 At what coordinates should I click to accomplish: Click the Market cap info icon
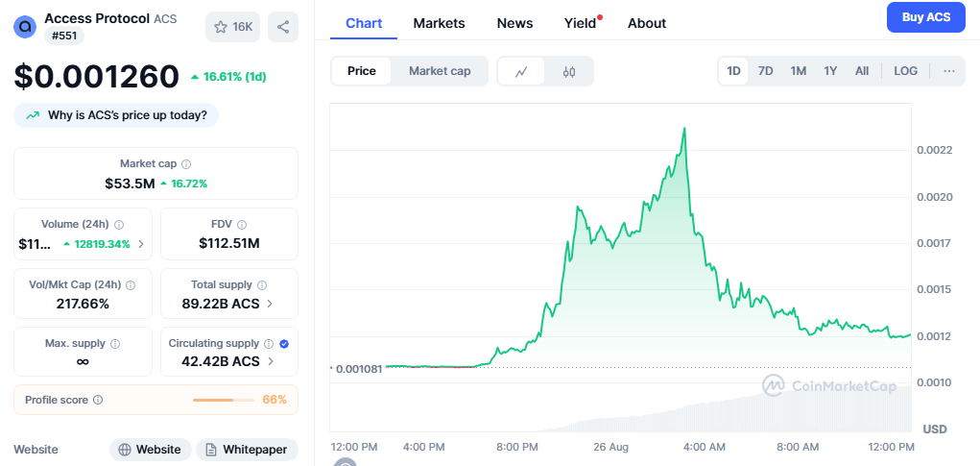pyautogui.click(x=186, y=164)
